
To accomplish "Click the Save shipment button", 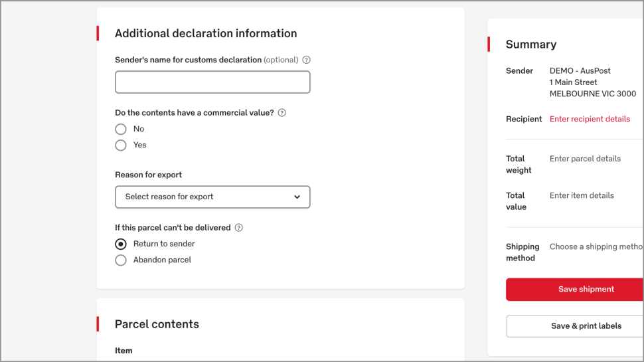I will [x=575, y=290].
